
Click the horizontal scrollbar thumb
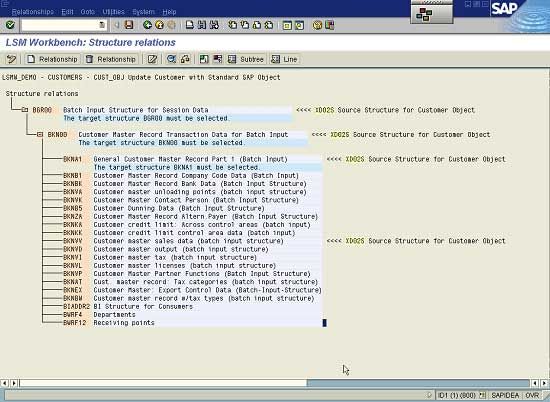click(163, 383)
